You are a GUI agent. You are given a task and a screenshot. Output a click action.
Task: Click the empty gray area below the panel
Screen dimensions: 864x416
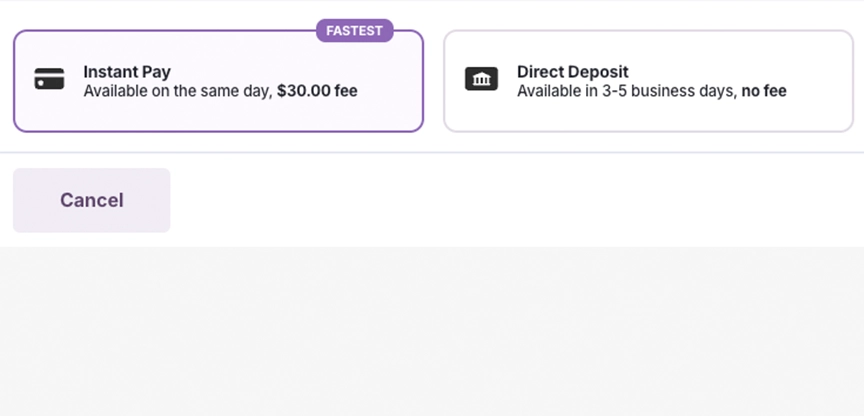click(432, 331)
